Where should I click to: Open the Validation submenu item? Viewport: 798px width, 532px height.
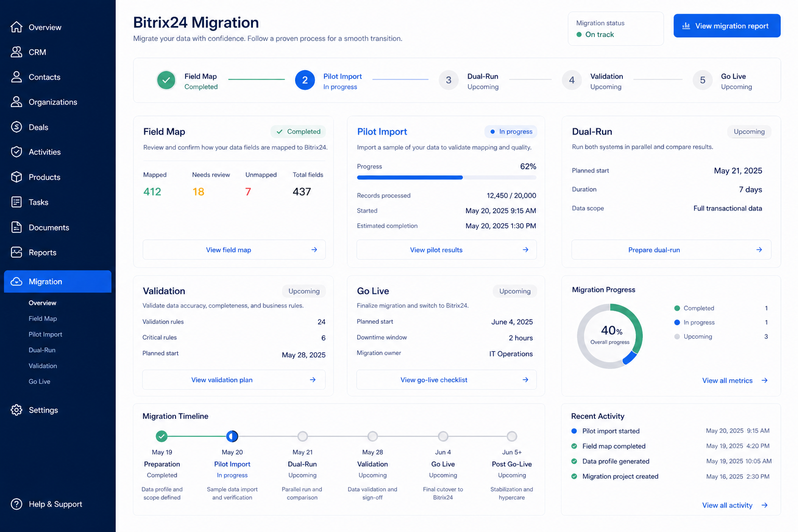(43, 366)
